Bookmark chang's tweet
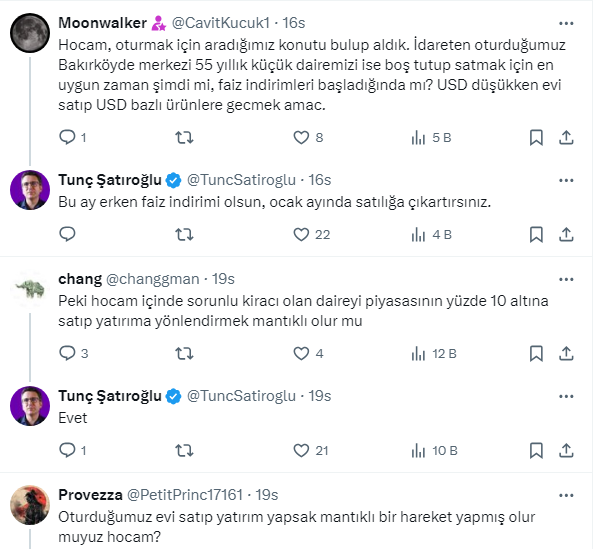 [533, 353]
